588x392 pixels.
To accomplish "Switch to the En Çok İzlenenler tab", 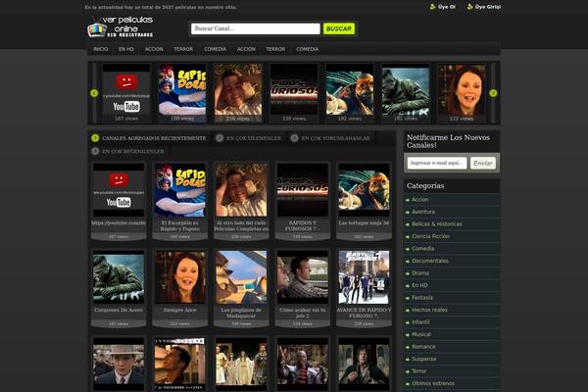I will [254, 138].
